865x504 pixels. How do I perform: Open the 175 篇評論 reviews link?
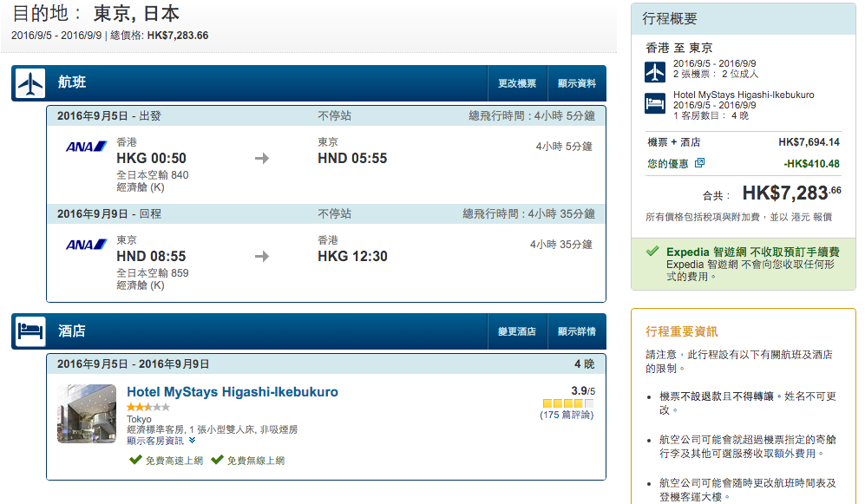point(567,415)
